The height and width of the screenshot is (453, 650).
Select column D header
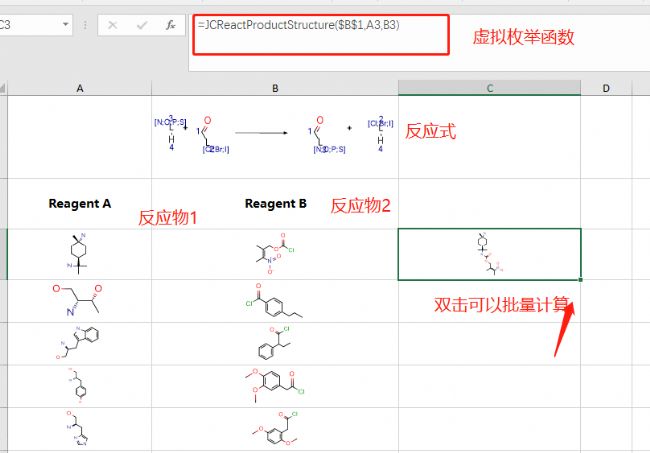tap(606, 89)
